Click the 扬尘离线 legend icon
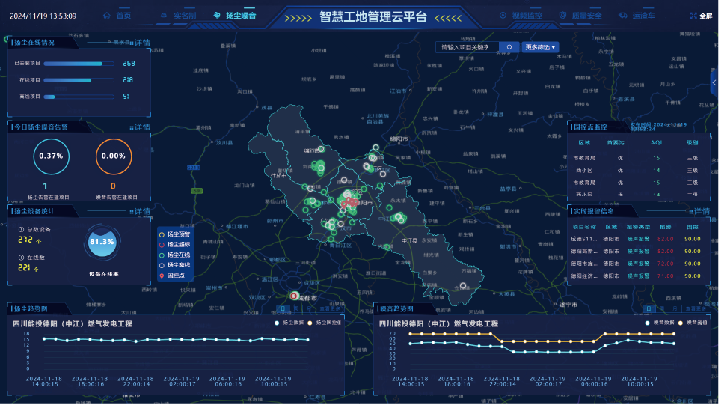This screenshot has width=719, height=404. [x=161, y=264]
